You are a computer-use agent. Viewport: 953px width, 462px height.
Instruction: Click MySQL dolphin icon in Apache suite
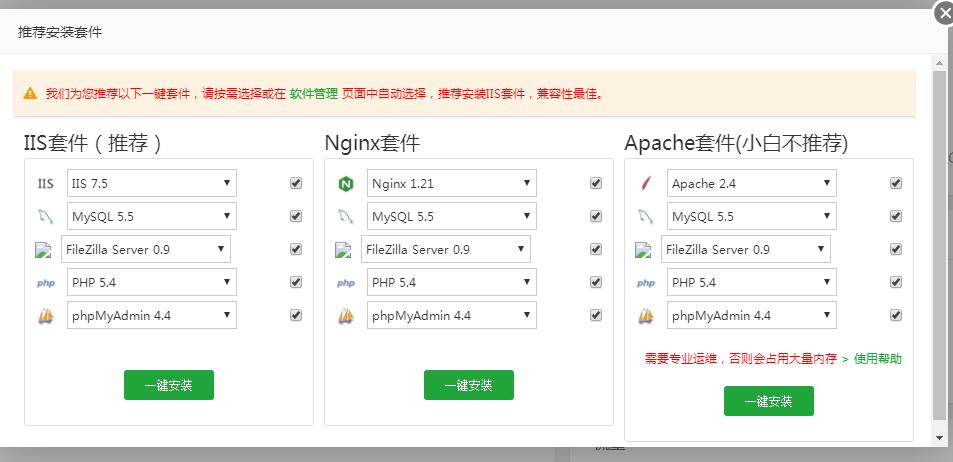coord(646,216)
